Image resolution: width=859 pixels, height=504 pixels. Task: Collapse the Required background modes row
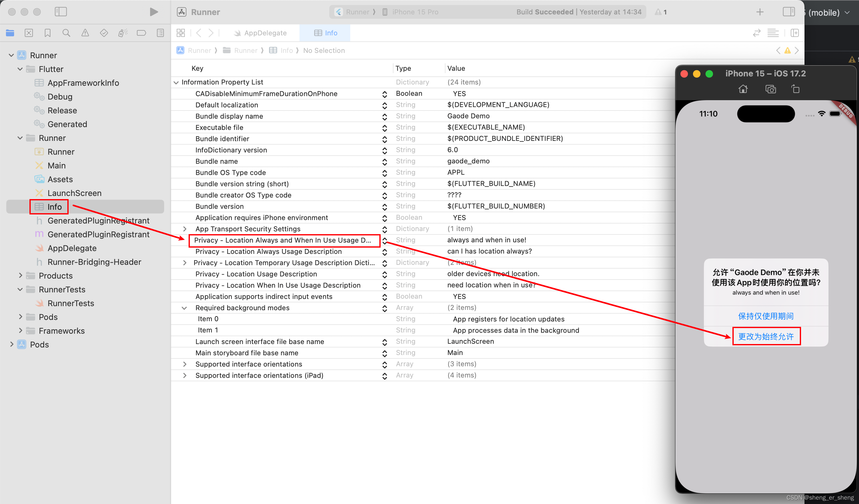click(185, 308)
